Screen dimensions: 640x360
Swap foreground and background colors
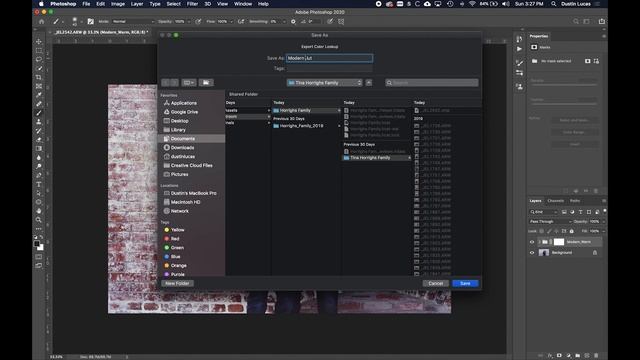pos(42,237)
